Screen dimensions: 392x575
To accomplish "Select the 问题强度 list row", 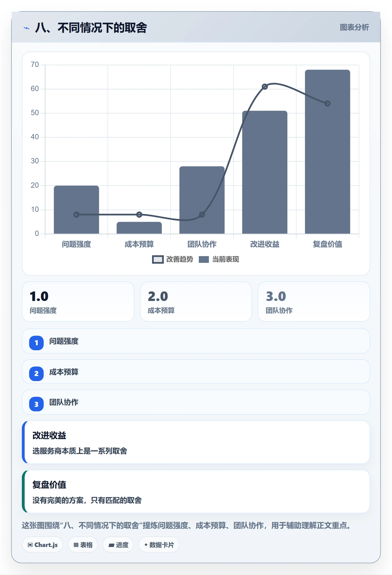I will tap(196, 341).
